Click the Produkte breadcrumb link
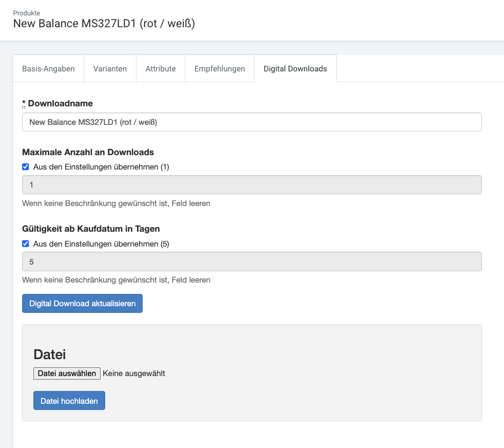The image size is (504, 448). [27, 13]
